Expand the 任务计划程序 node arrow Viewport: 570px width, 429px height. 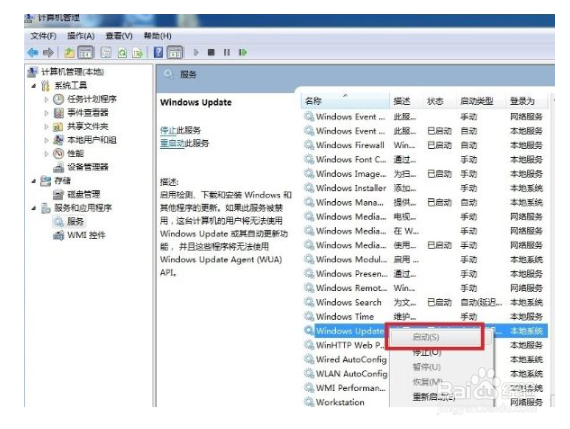(47, 99)
